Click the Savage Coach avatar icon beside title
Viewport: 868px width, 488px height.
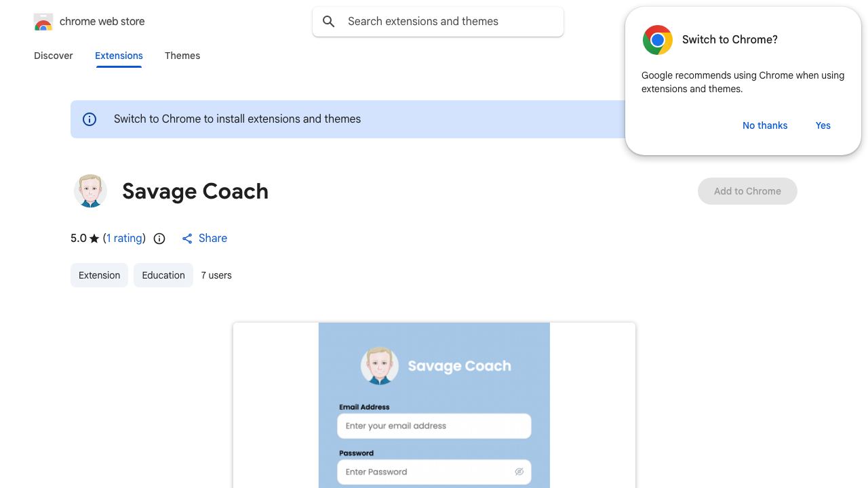click(90, 190)
